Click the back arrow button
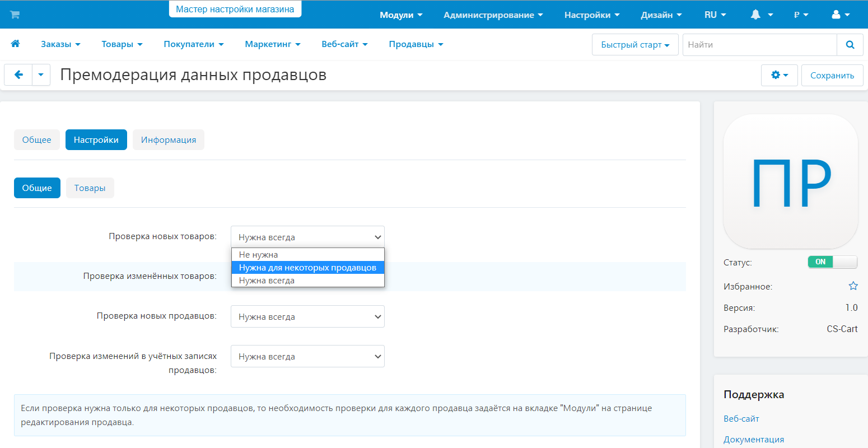The width and height of the screenshot is (868, 448). point(18,75)
